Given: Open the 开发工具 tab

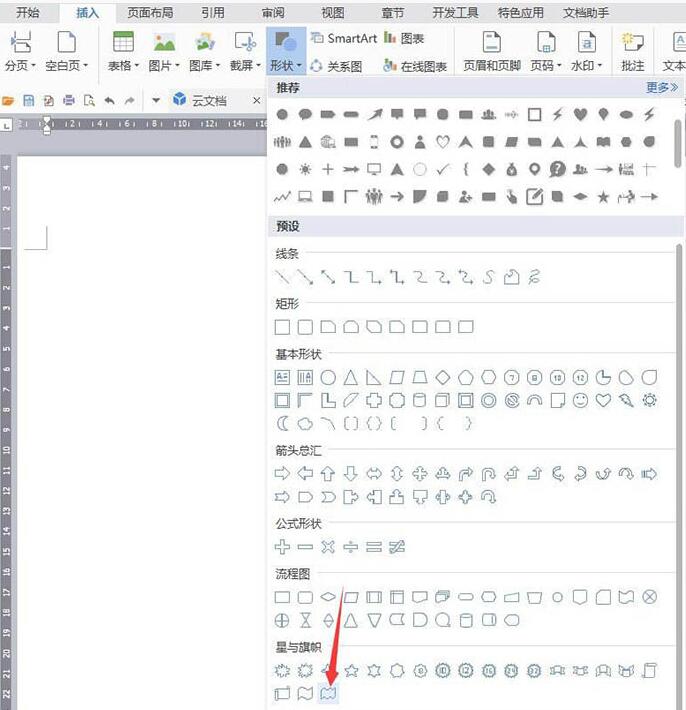Looking at the screenshot, I should tap(456, 13).
